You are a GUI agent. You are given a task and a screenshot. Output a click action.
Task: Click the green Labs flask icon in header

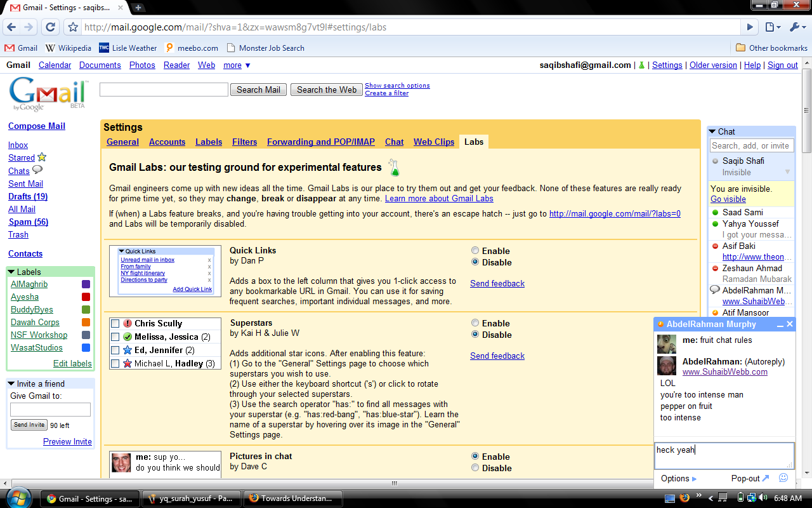coord(641,65)
